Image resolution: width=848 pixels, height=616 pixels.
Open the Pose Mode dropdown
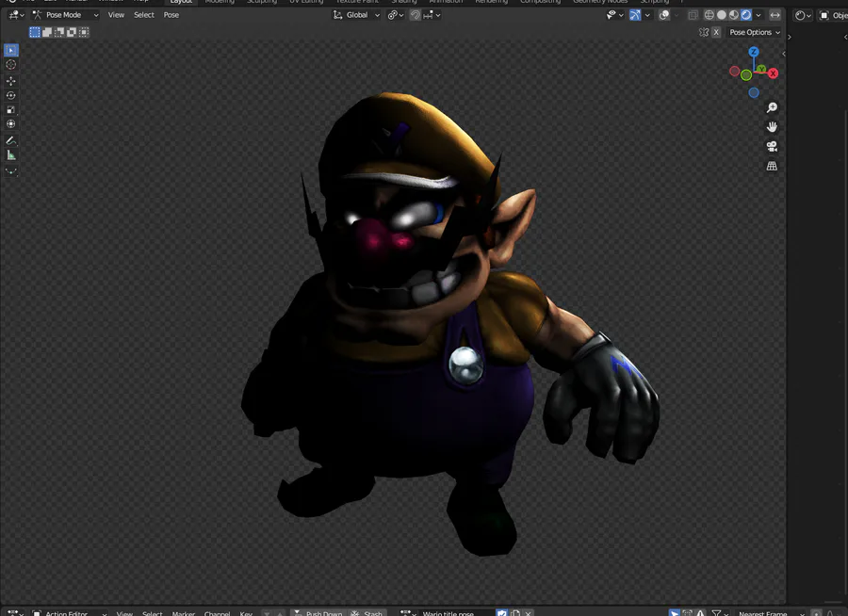[65, 15]
